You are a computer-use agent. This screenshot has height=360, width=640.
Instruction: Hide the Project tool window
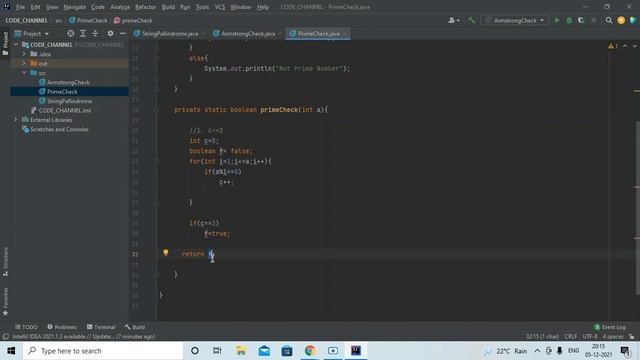pos(122,33)
